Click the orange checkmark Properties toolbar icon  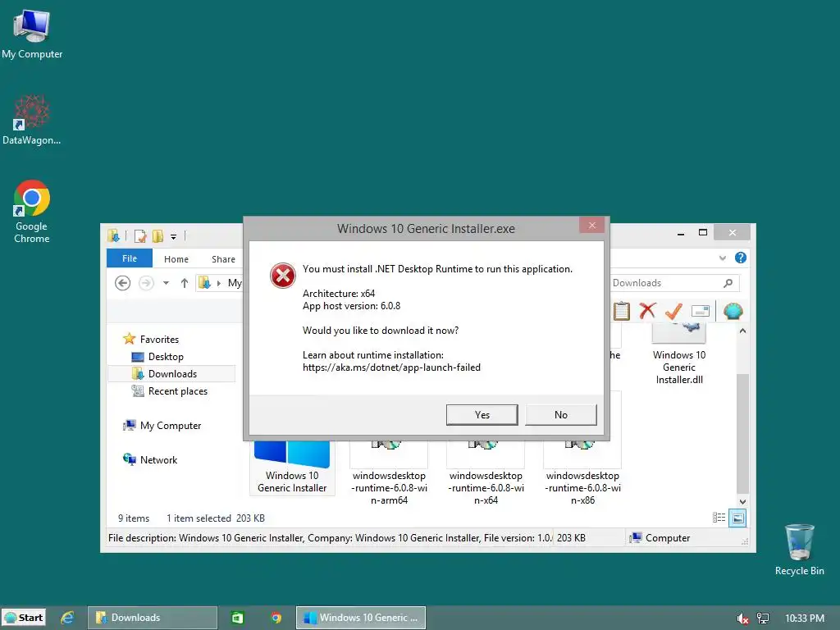[673, 311]
